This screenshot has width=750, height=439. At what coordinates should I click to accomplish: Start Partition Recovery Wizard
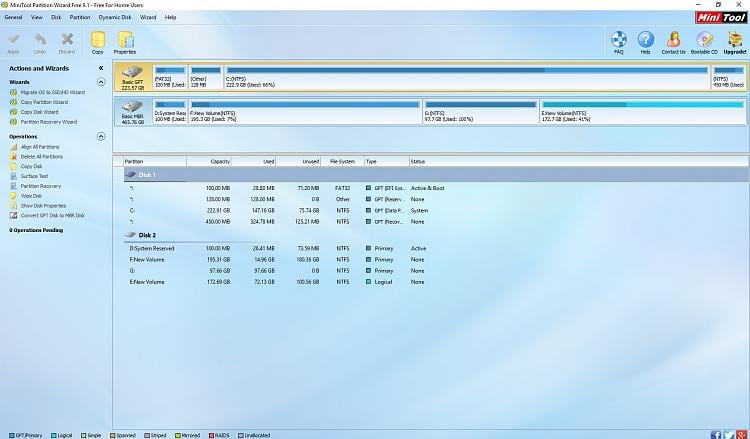(x=49, y=122)
